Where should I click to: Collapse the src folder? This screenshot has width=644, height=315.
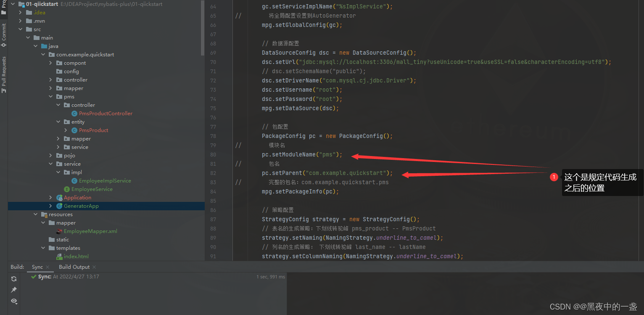tap(20, 29)
